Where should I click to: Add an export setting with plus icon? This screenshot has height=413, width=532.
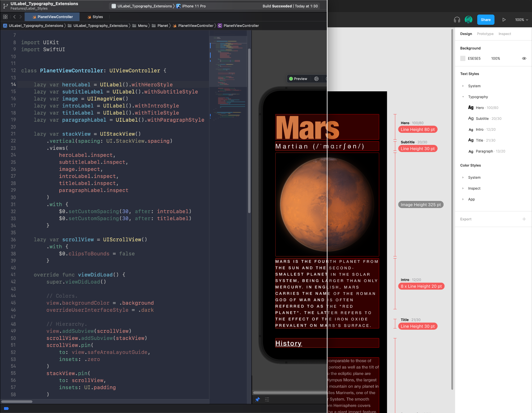pyautogui.click(x=524, y=219)
